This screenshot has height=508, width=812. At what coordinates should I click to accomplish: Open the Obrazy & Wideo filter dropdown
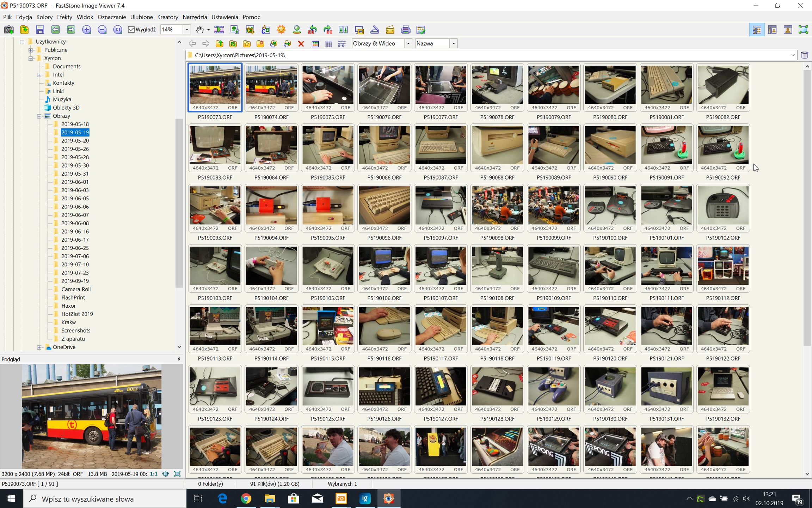(x=408, y=43)
